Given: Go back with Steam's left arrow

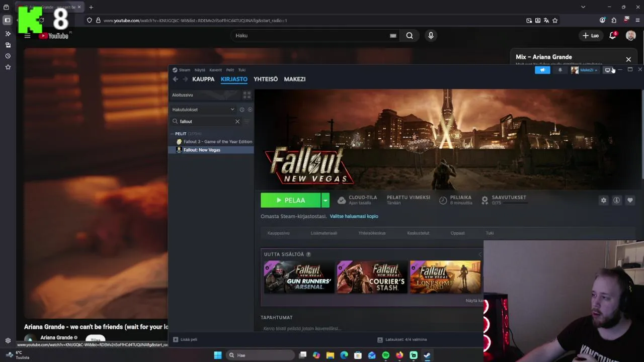Looking at the screenshot, I should [175, 79].
